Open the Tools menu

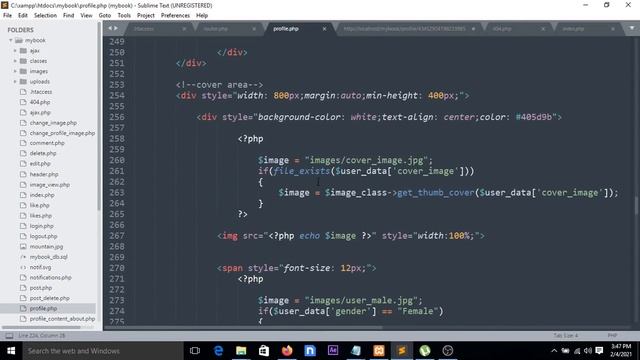124,16
